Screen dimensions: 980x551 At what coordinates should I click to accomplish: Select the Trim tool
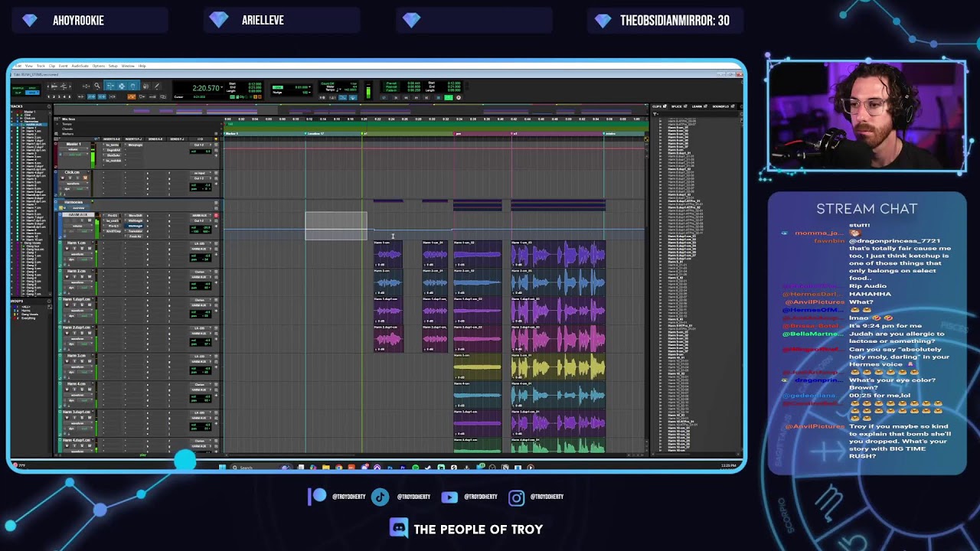(x=110, y=86)
